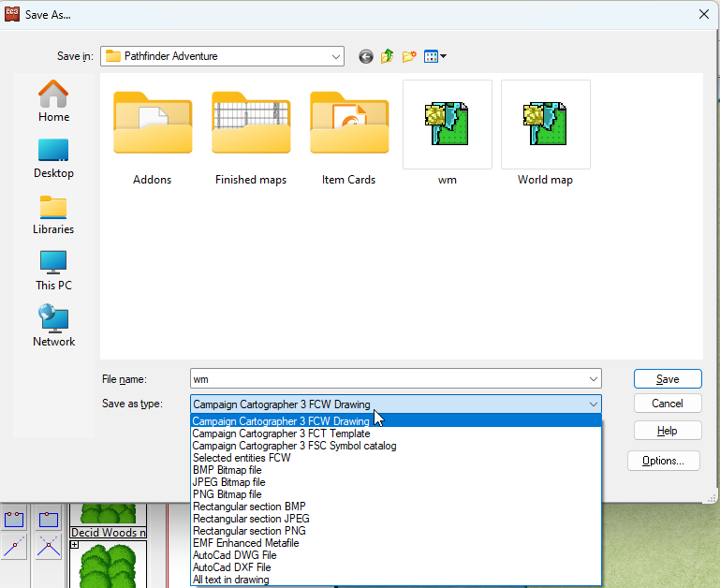Choose PNG Bitmap file type
The height and width of the screenshot is (588, 720).
228,494
